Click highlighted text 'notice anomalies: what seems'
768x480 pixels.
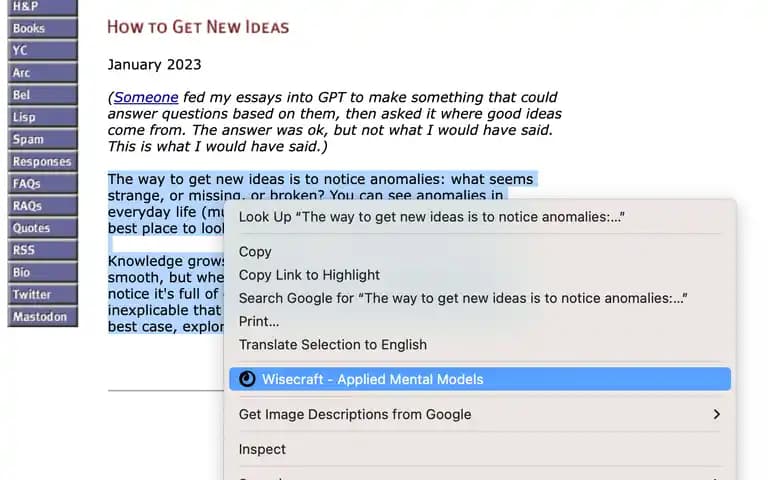[x=429, y=179]
